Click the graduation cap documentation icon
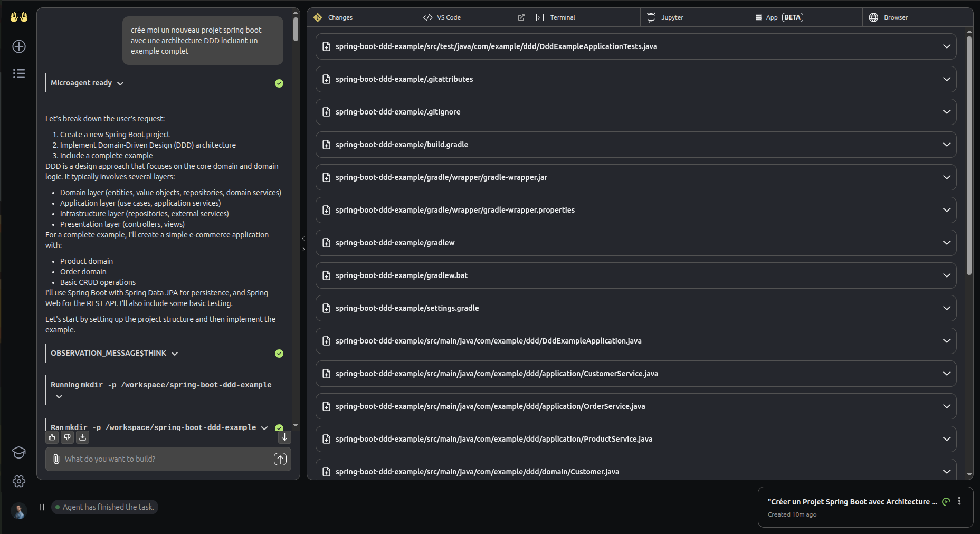980x534 pixels. (19, 453)
